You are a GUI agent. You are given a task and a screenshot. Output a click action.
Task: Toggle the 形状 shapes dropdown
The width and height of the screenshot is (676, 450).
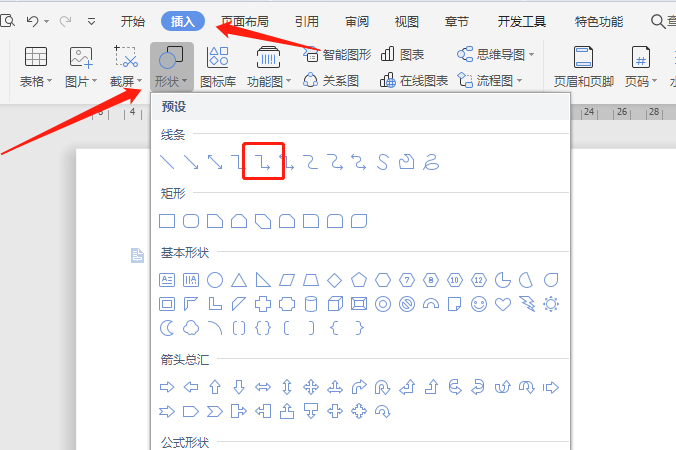click(x=171, y=67)
